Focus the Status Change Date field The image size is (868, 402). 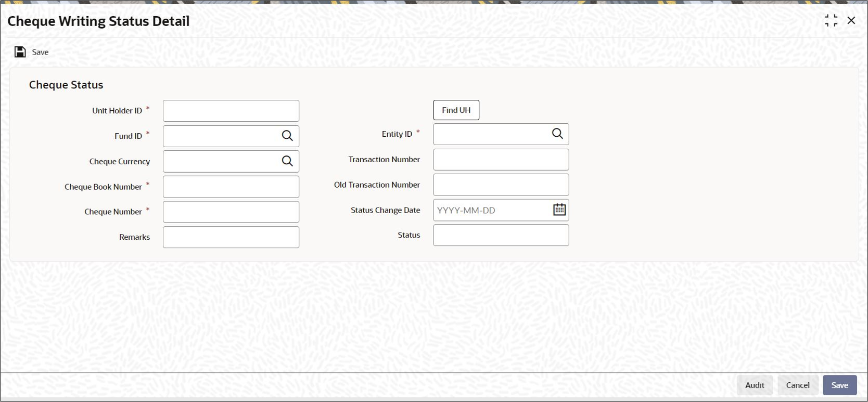(501, 210)
